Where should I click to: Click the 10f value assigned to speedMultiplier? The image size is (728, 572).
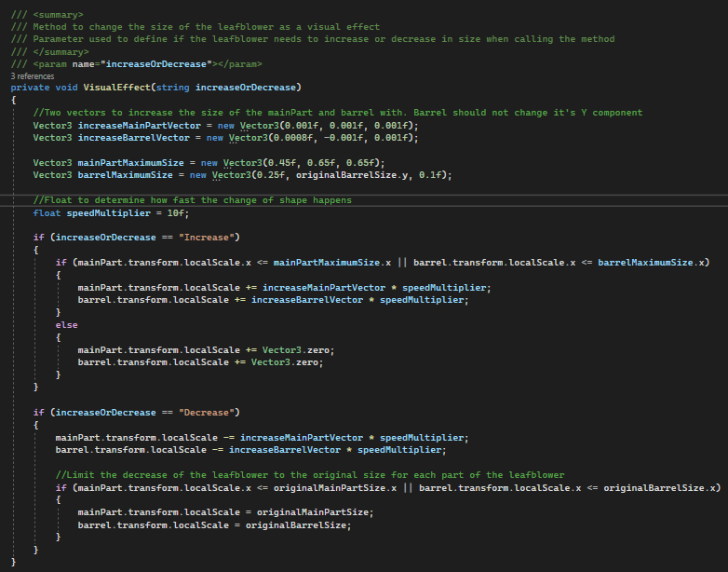tap(177, 212)
